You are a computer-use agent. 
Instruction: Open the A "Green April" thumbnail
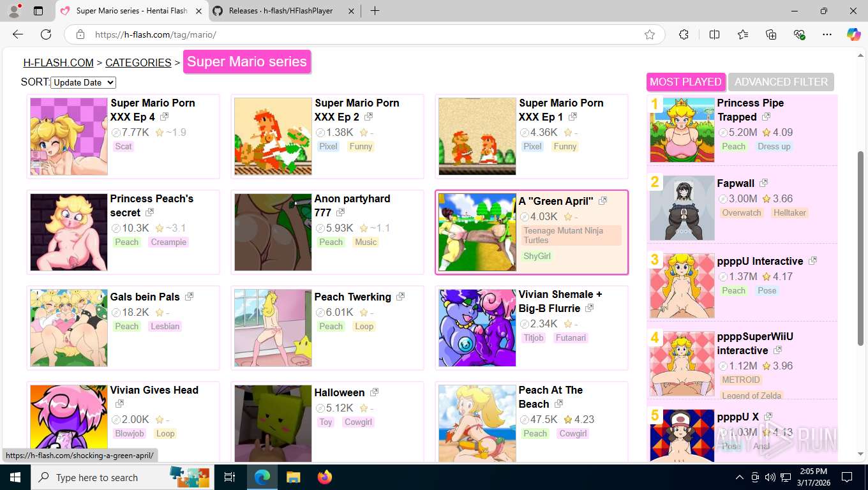[477, 232]
